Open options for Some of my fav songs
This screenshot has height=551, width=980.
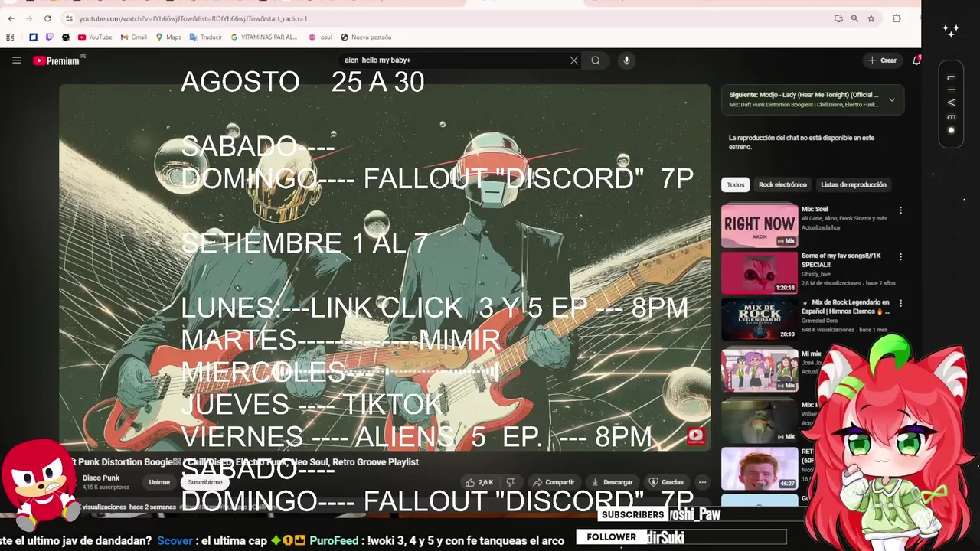(x=900, y=257)
